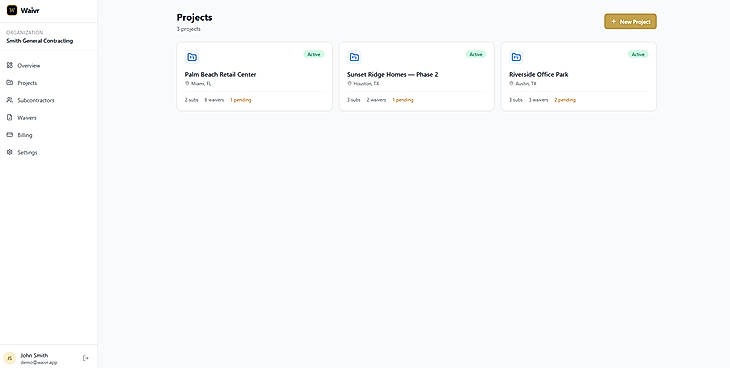
Task: Click the location pin next to Austin, TX
Action: [511, 83]
